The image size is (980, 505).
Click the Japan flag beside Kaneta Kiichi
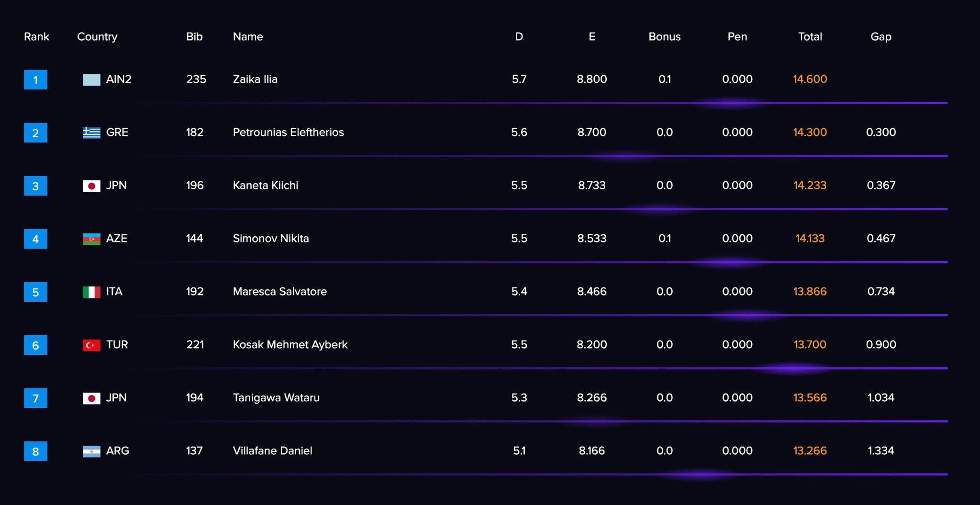coord(91,186)
